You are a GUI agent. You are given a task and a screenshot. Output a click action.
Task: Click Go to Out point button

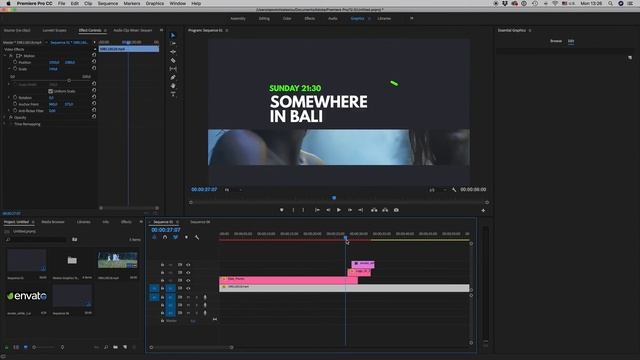coord(360,210)
